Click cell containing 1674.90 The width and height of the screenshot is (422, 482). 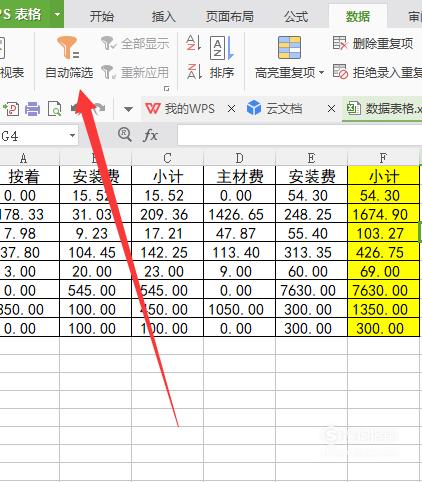coord(383,214)
